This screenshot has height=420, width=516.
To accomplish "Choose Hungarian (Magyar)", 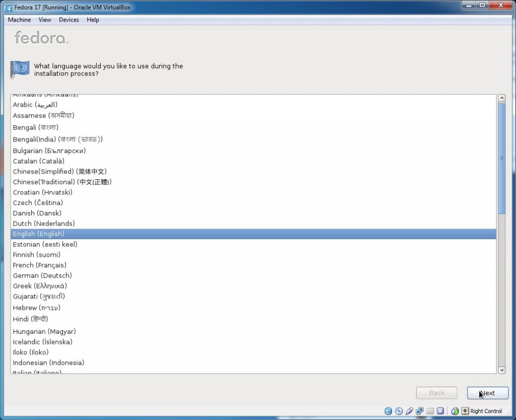I will click(253, 331).
